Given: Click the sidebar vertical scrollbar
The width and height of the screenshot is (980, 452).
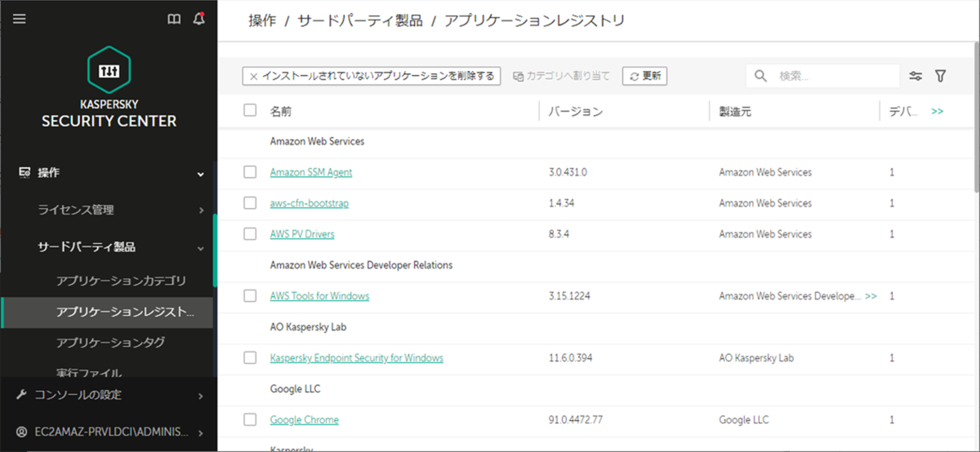Looking at the screenshot, I should point(215,250).
